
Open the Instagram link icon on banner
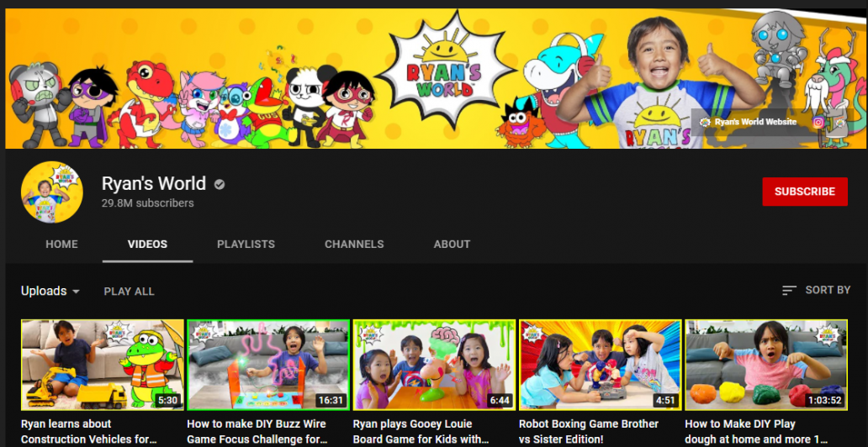coord(818,123)
